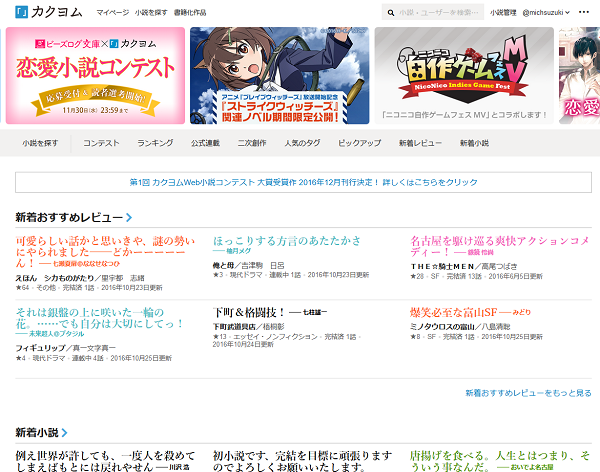Open the three-dots more menu
This screenshot has height=472, width=600.
tap(584, 12)
